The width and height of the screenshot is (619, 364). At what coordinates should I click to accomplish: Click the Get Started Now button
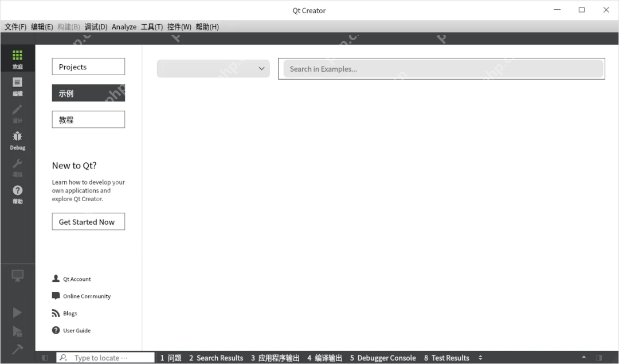[x=88, y=221]
